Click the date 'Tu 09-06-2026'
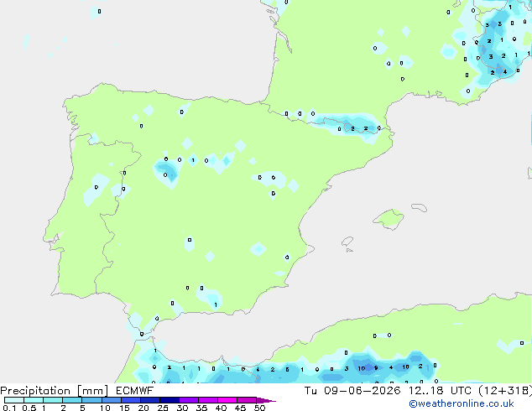Screen dimensions: 532x411 pos(352,391)
